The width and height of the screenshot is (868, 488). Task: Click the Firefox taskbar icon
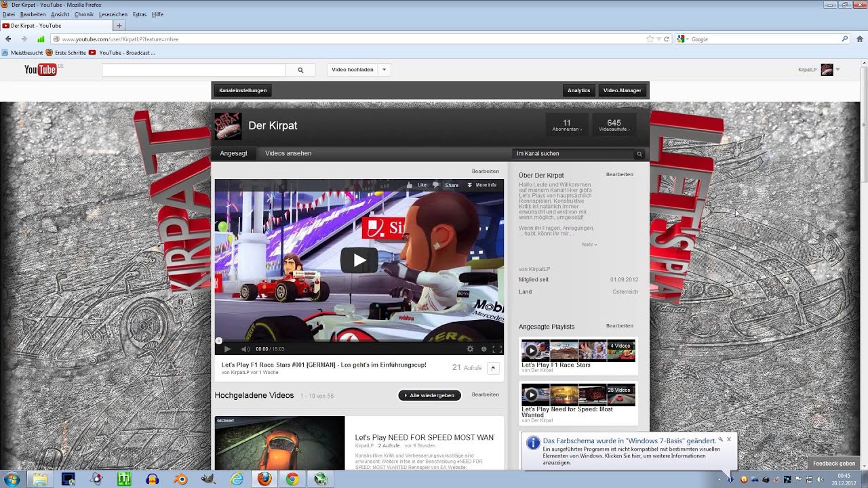[x=264, y=479]
